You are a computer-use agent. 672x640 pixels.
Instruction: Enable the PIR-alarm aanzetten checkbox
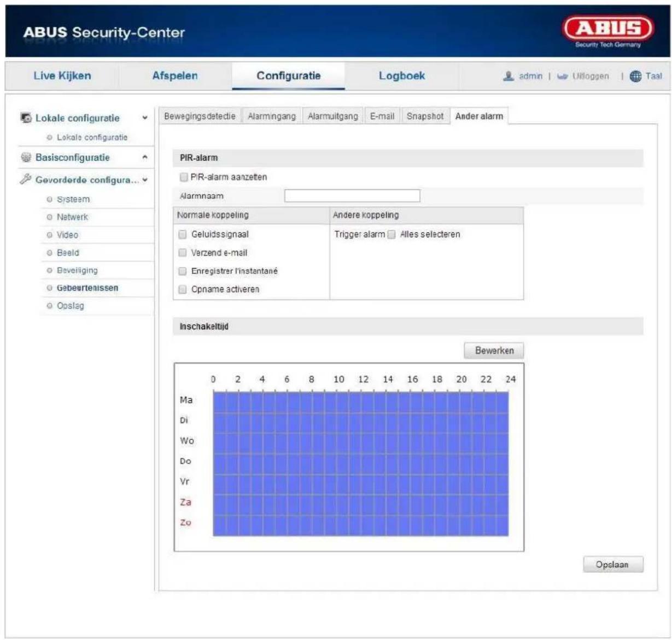click(184, 177)
